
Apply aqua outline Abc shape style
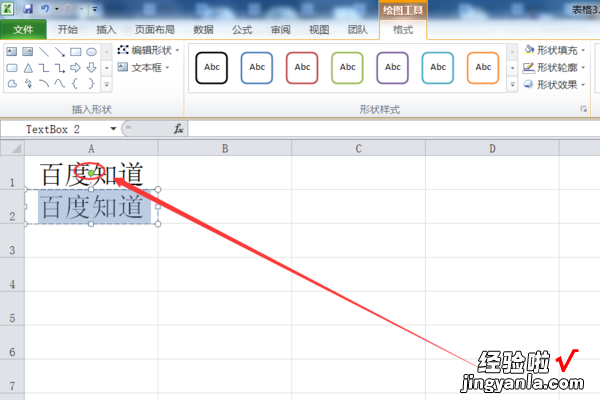pos(438,68)
